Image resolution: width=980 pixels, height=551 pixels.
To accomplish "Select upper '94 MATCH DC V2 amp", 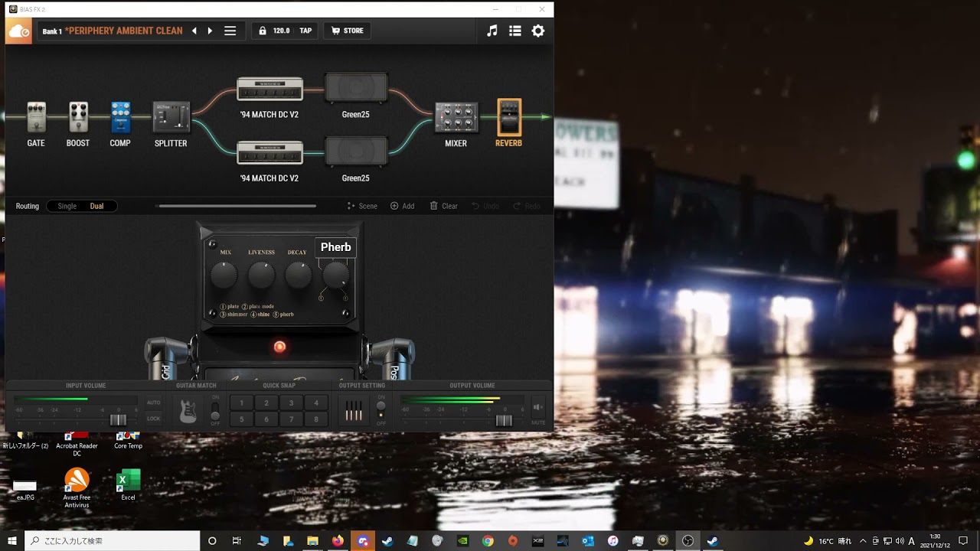I will (x=269, y=89).
